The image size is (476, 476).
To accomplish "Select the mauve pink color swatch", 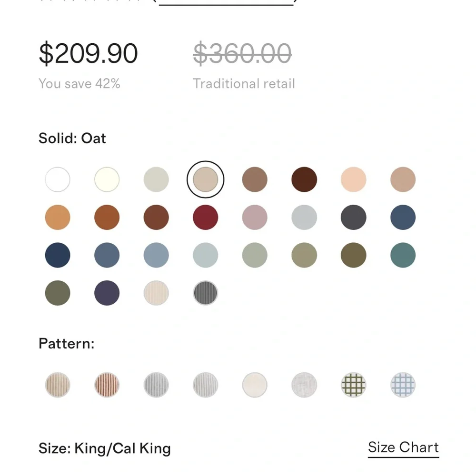I will 255,218.
